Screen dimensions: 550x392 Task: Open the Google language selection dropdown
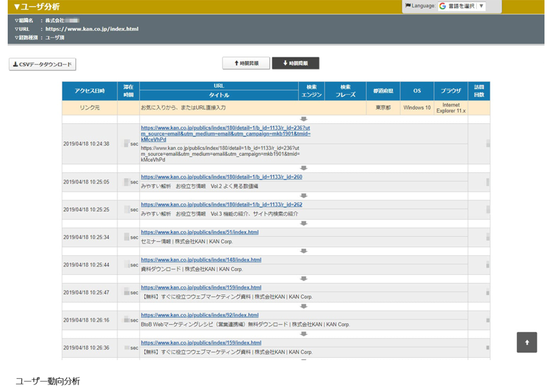[461, 6]
